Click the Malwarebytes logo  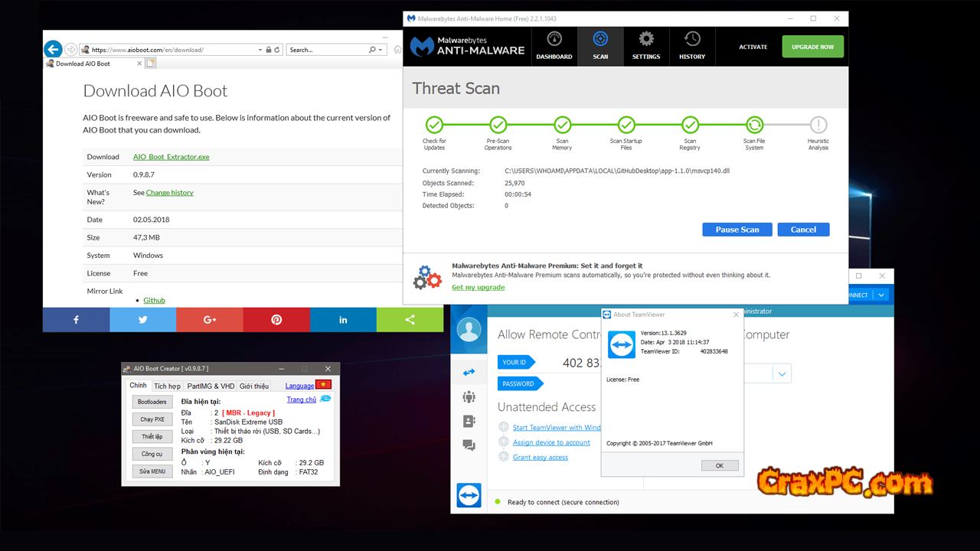click(x=467, y=47)
